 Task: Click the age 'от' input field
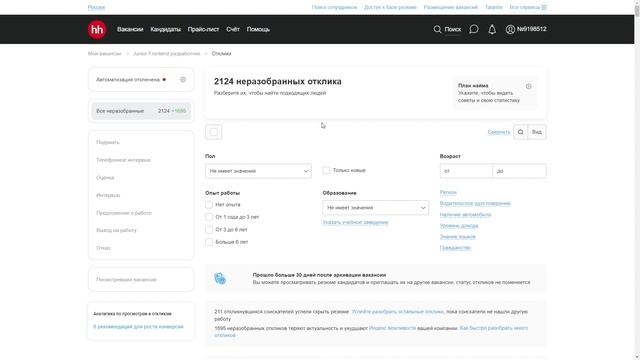[466, 171]
